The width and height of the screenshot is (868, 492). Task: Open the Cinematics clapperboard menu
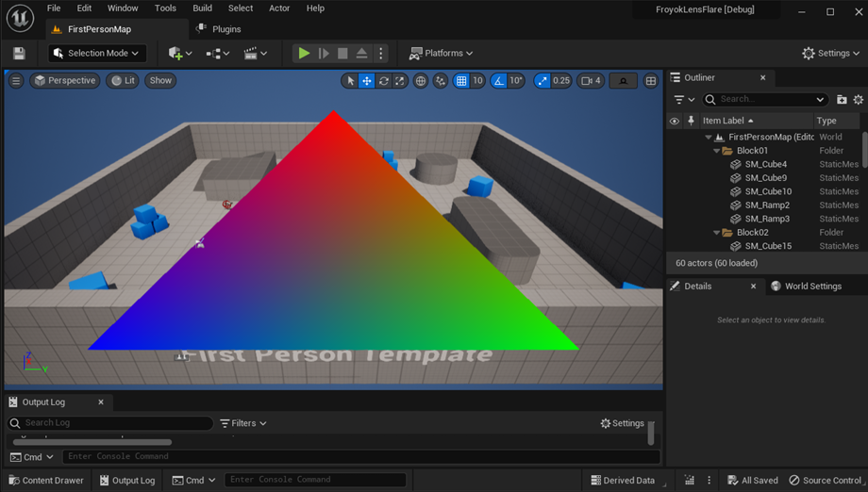pyautogui.click(x=255, y=53)
